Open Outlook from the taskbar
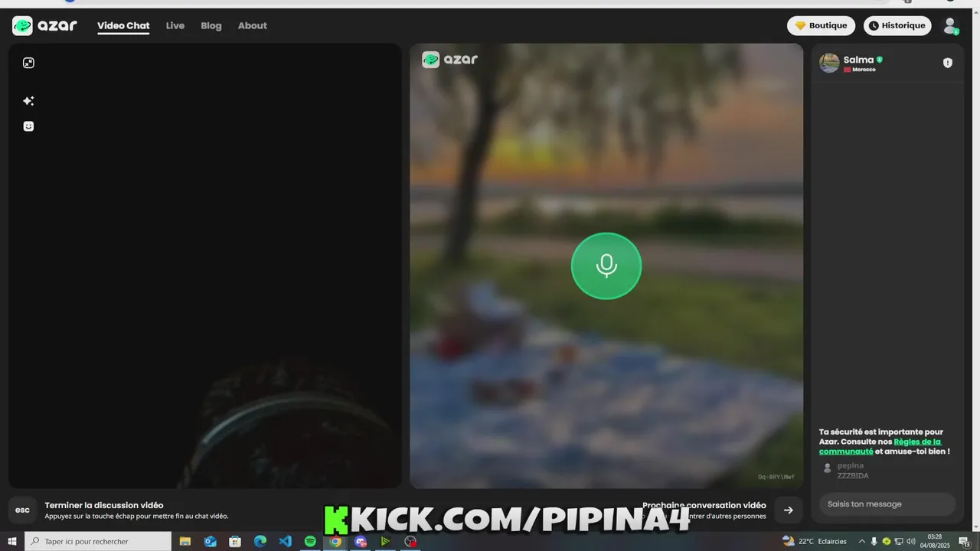This screenshot has width=980, height=551. [211, 541]
